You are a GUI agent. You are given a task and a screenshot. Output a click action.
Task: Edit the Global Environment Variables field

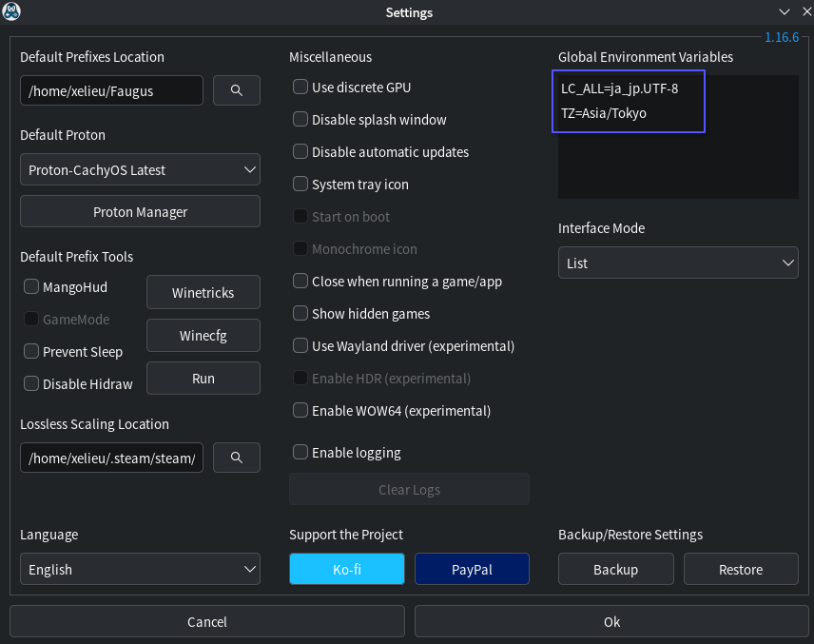point(628,100)
